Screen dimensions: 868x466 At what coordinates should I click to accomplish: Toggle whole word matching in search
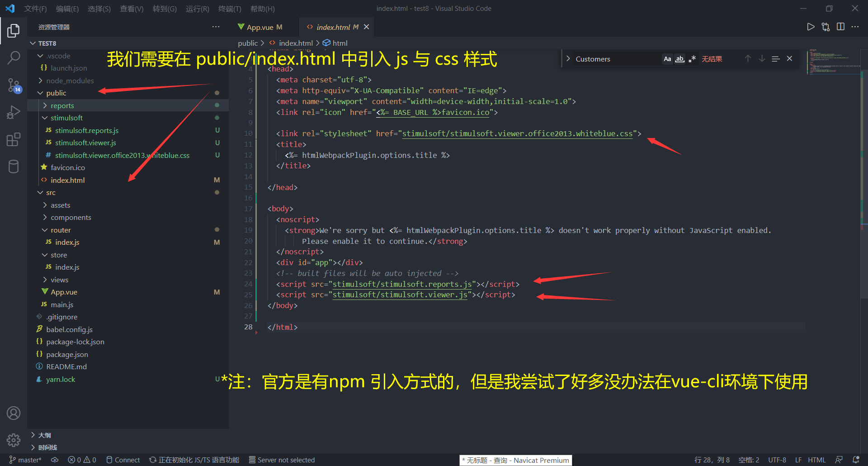point(679,59)
